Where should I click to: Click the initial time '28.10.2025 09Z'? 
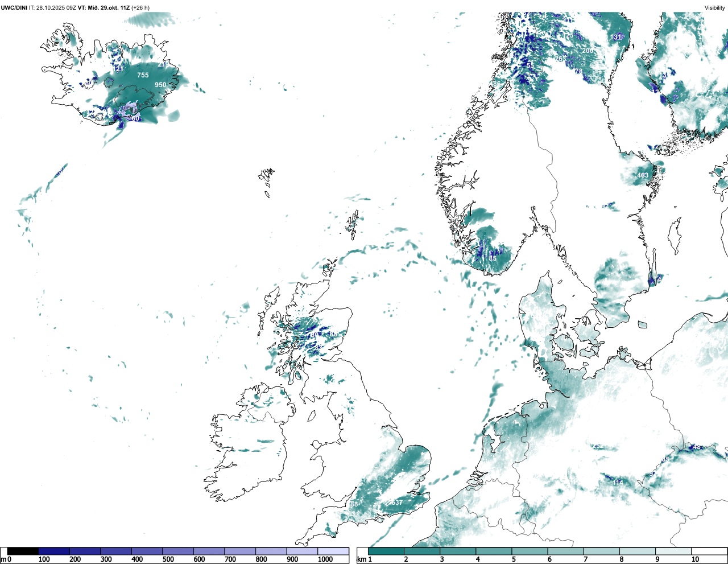(56, 7)
